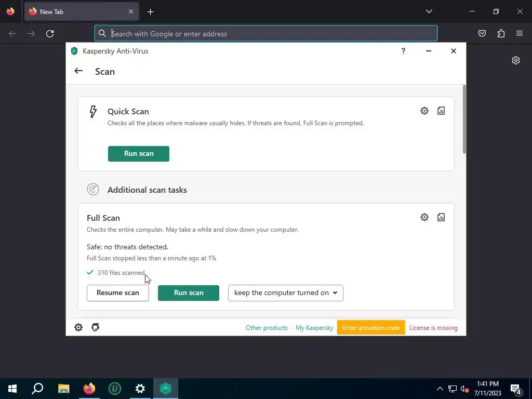Click 'Safe: no threats detected.' text

127,247
